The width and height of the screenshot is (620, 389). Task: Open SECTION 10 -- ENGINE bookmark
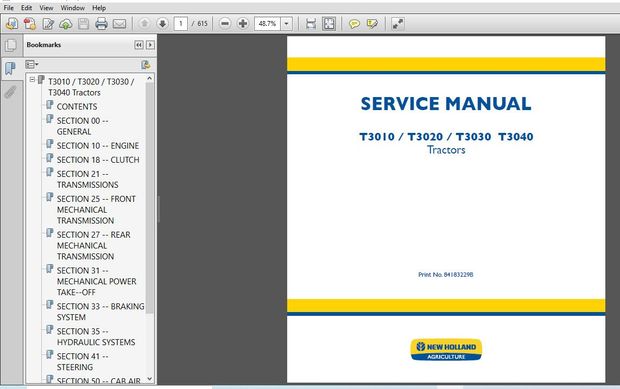point(98,146)
